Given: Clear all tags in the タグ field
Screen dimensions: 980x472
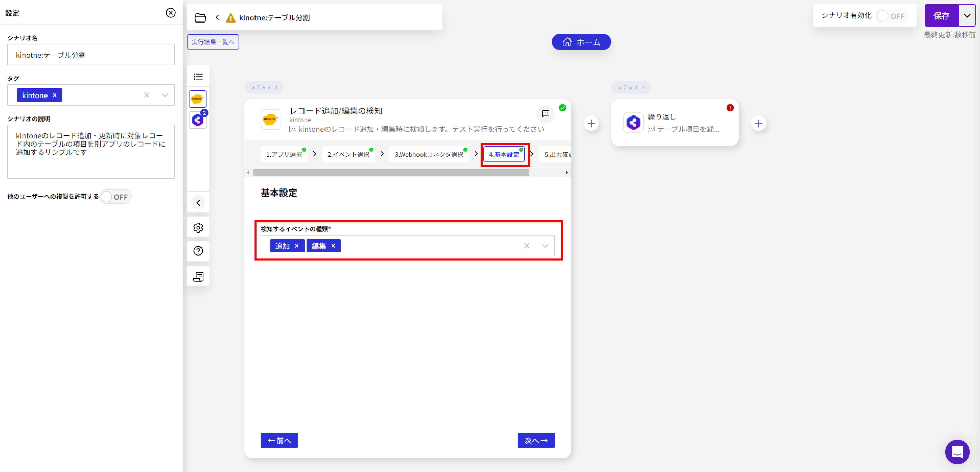Looking at the screenshot, I should 146,95.
